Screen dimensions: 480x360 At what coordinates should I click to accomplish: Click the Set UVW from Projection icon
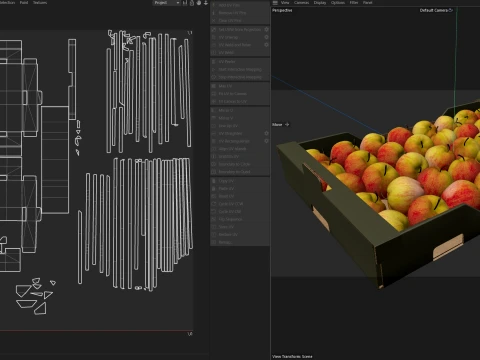pyautogui.click(x=214, y=29)
